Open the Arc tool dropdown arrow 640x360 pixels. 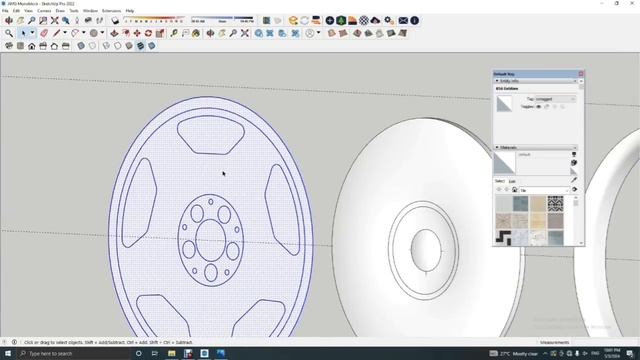click(x=84, y=33)
